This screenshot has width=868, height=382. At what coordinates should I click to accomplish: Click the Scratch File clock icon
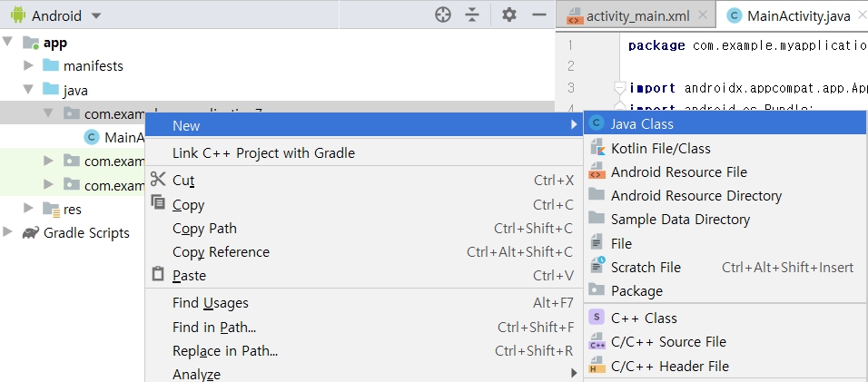click(597, 265)
